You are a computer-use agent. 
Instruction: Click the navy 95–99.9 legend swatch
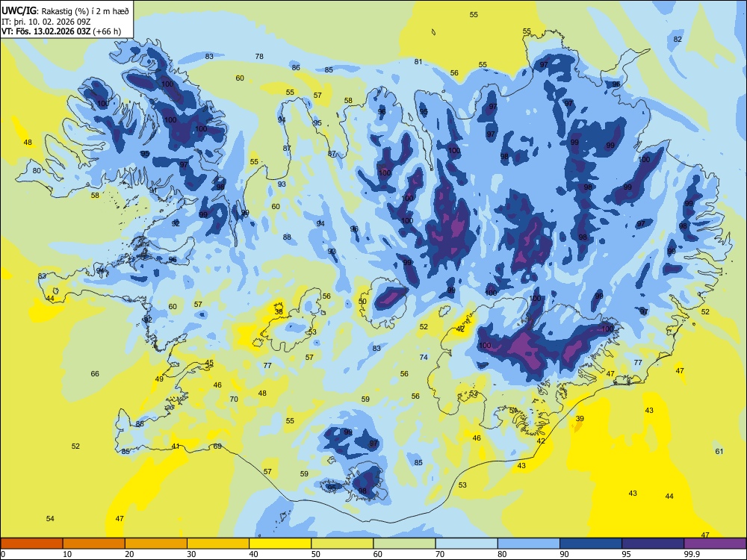coord(653,544)
